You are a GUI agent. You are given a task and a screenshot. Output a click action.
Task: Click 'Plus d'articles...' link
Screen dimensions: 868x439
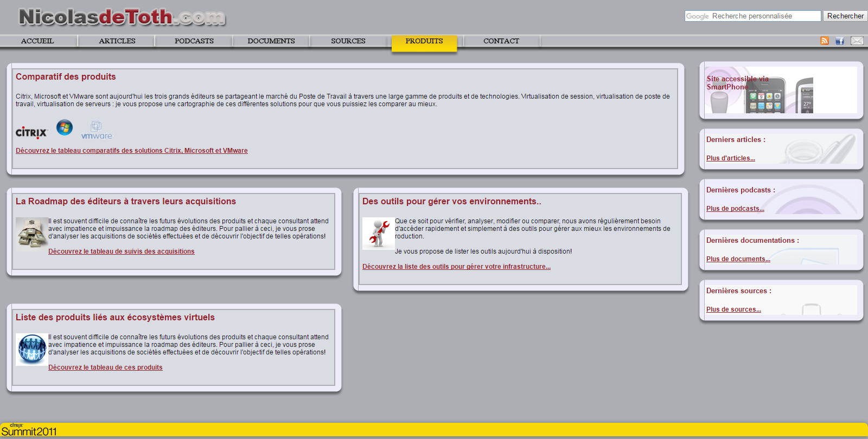tap(731, 158)
